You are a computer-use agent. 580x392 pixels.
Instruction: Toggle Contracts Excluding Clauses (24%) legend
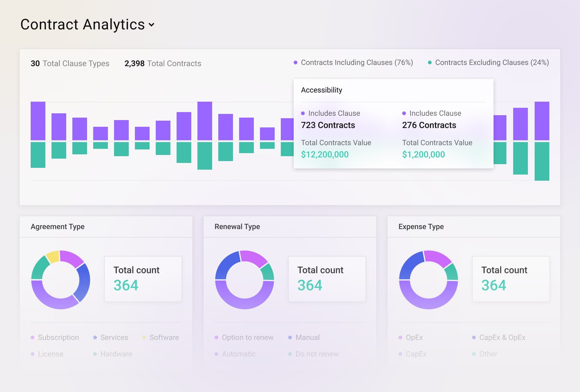coord(488,62)
